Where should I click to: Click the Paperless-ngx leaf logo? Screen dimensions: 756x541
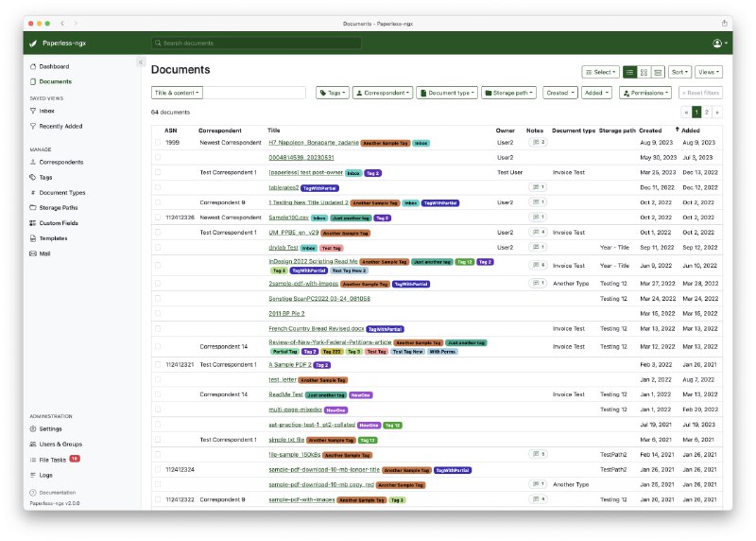(33, 44)
